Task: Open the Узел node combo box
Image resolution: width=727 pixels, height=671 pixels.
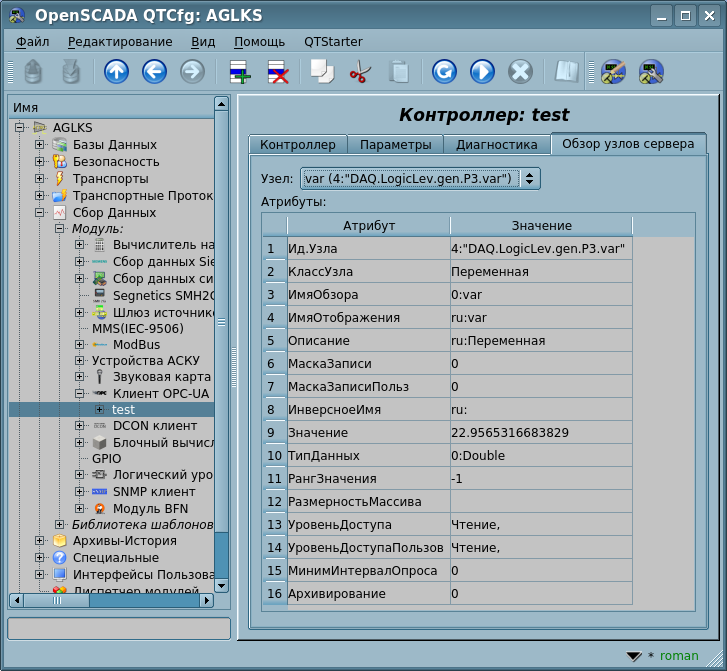Action: 420,178
